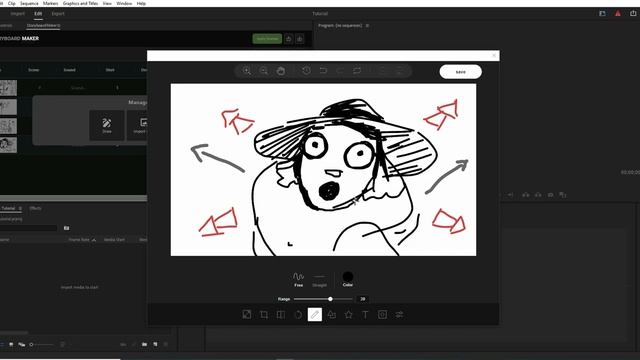Screen dimensions: 640x360
Task: Select the third storyboard thumbnail
Action: point(8,126)
